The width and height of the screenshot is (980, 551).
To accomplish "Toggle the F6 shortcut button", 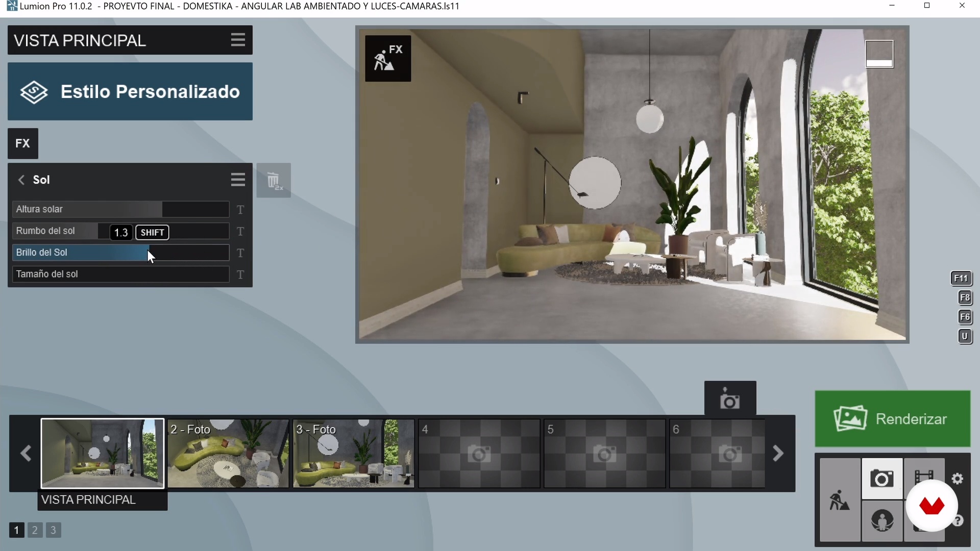I will [x=965, y=317].
